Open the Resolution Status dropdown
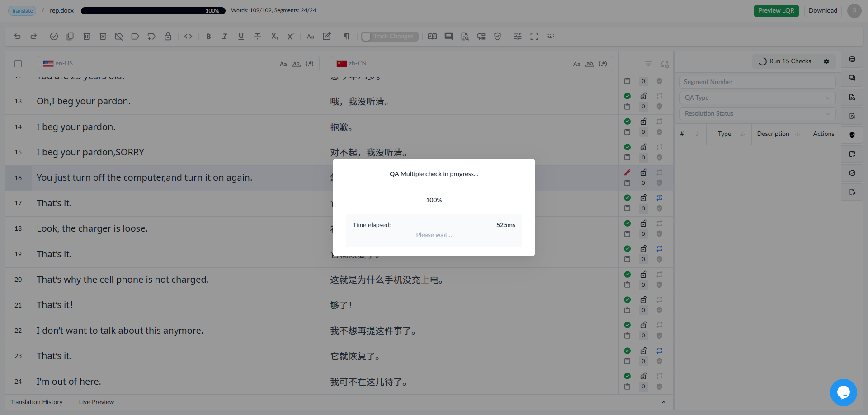This screenshot has height=415, width=868. [x=758, y=114]
